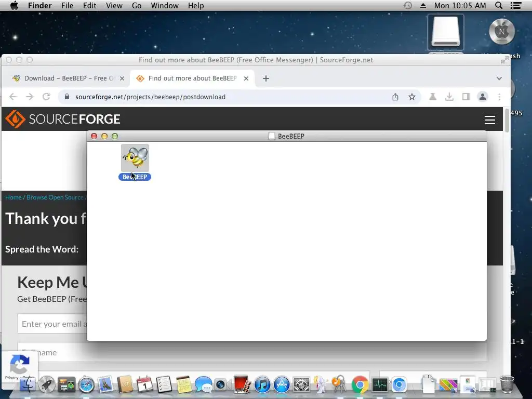The height and width of the screenshot is (399, 532).
Task: Open System Preferences from the Dock
Action: click(301, 385)
